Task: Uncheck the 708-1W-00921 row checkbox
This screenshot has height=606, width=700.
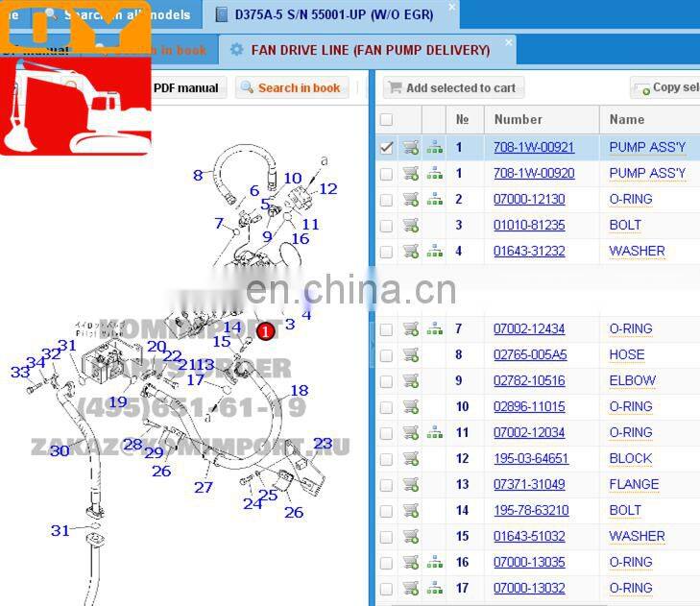Action: click(386, 147)
